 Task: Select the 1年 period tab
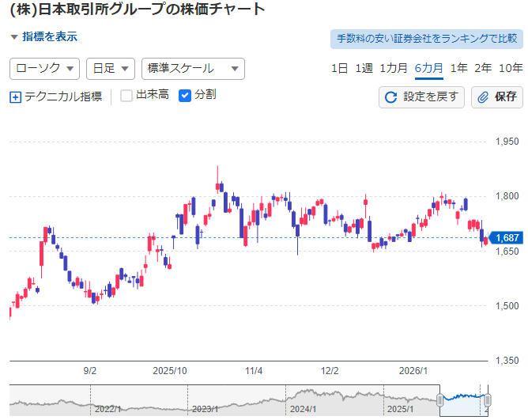click(459, 69)
